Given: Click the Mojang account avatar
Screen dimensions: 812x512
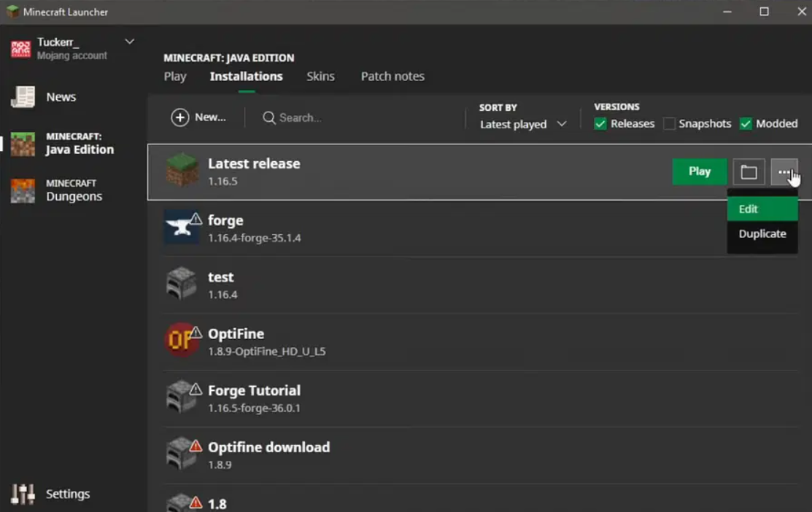Looking at the screenshot, I should point(20,49).
